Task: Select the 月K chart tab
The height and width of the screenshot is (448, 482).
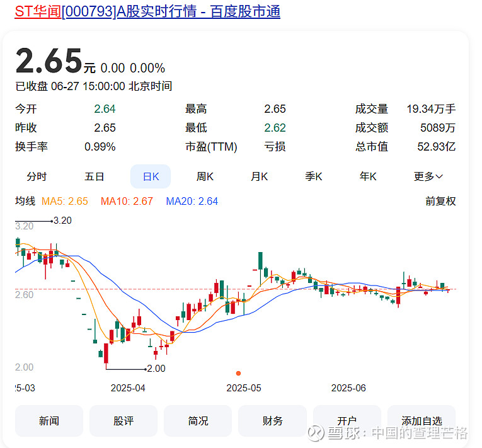Action: pyautogui.click(x=259, y=176)
